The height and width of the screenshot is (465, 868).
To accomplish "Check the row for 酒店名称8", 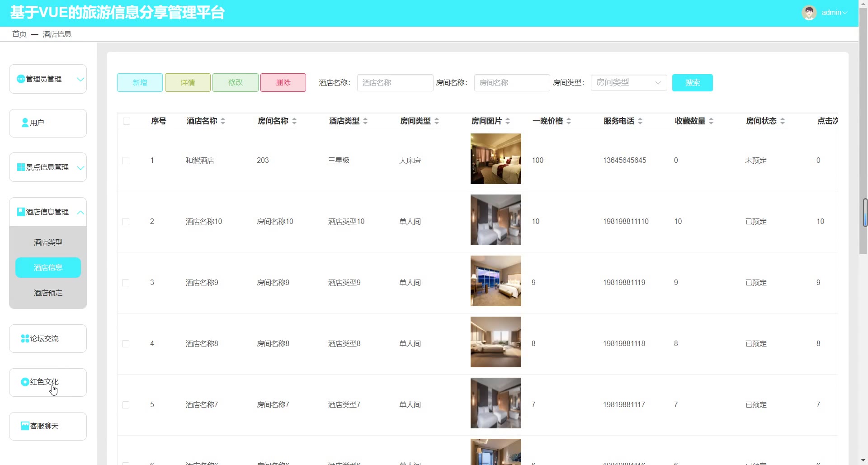I will click(x=126, y=344).
